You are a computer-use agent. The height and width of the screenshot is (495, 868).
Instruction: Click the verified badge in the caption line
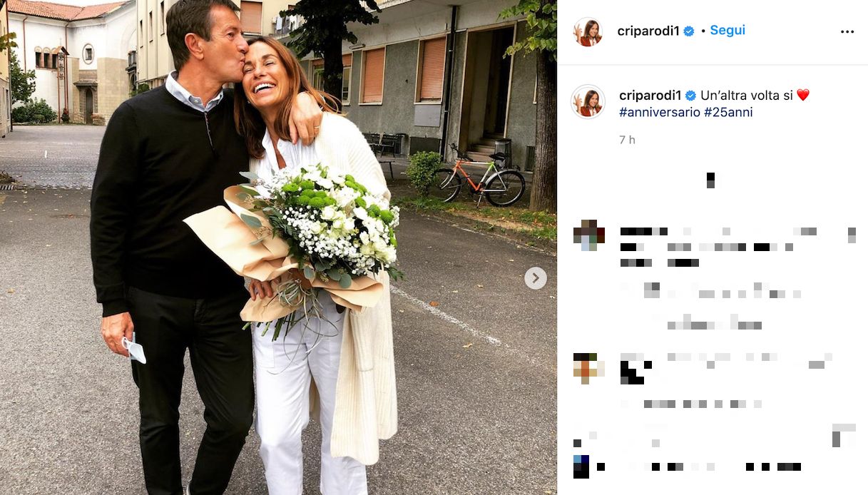coord(691,96)
